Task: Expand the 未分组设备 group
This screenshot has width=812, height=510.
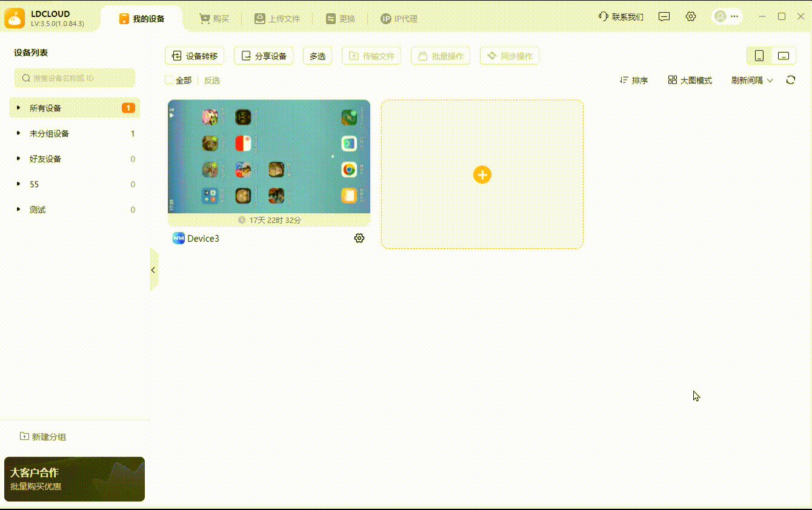Action: [x=75, y=133]
